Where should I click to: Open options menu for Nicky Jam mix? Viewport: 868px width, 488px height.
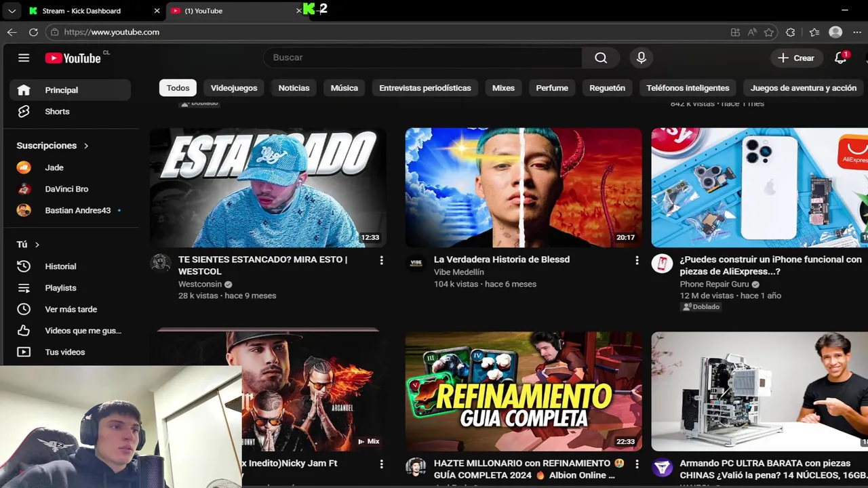[381, 464]
